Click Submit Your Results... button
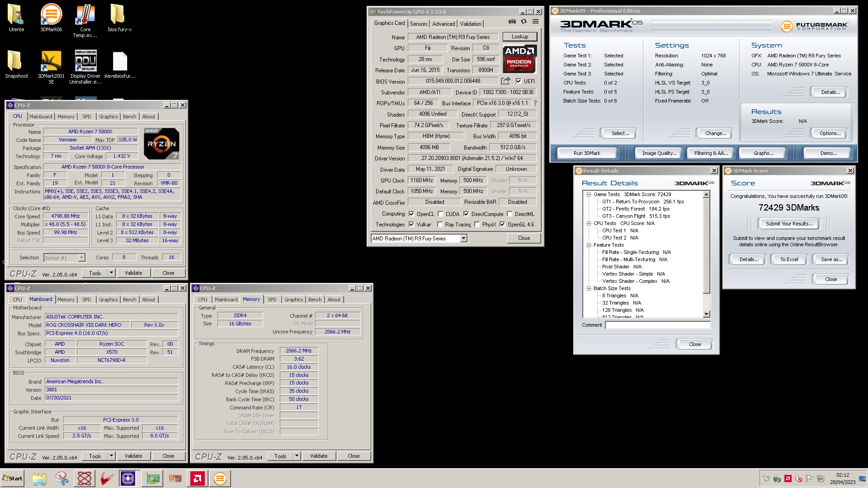868x488 pixels. (789, 224)
